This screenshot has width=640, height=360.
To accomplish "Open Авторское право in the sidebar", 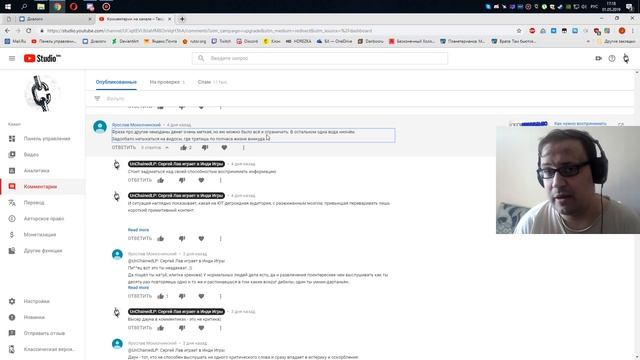I will (x=42, y=219).
